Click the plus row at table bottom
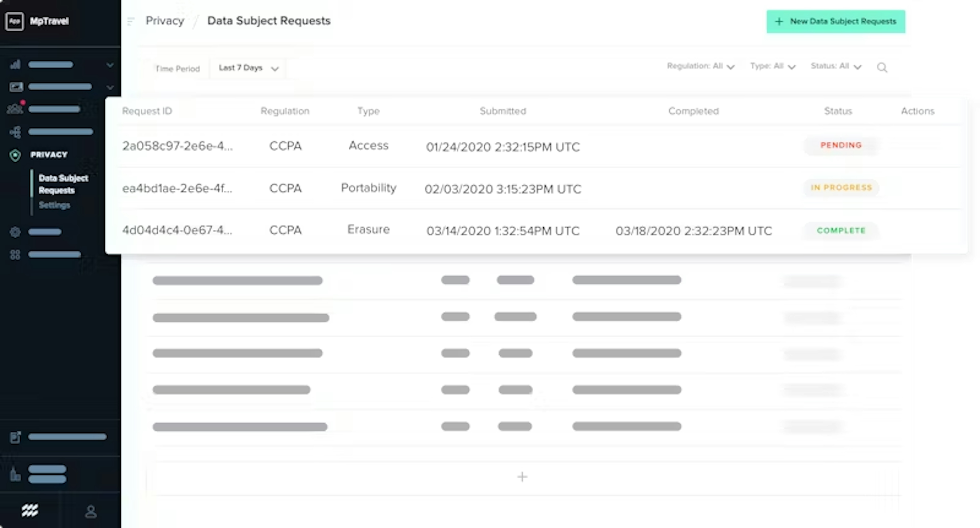This screenshot has height=528, width=980. (x=522, y=477)
